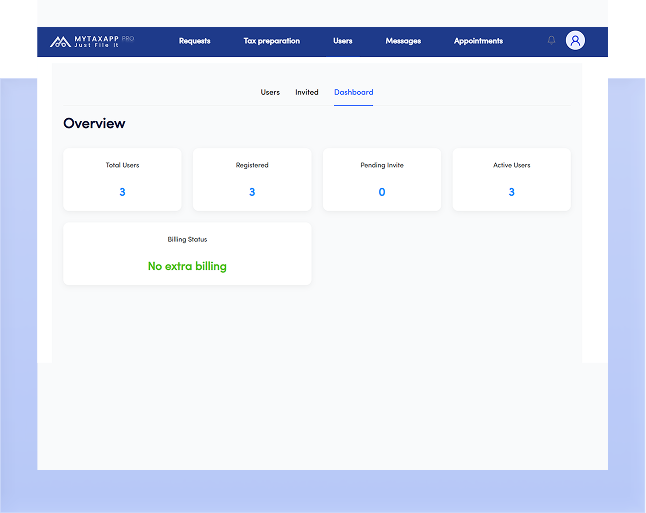Viewport: 646px width, 513px height.
Task: Click the Registered users count
Action: pyautogui.click(x=252, y=192)
